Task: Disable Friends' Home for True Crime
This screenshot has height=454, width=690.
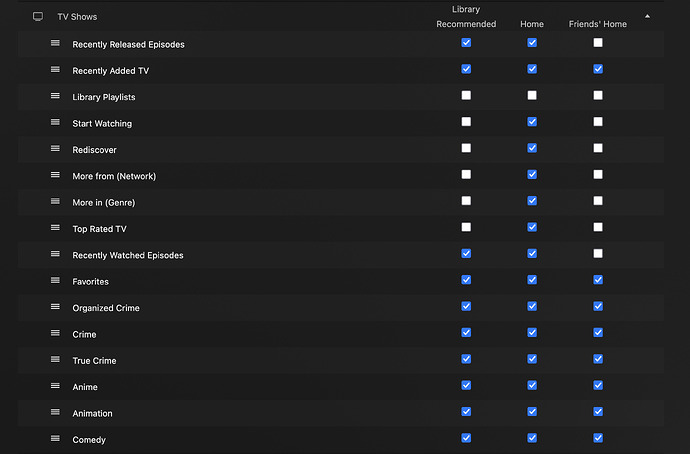Action: [x=598, y=359]
